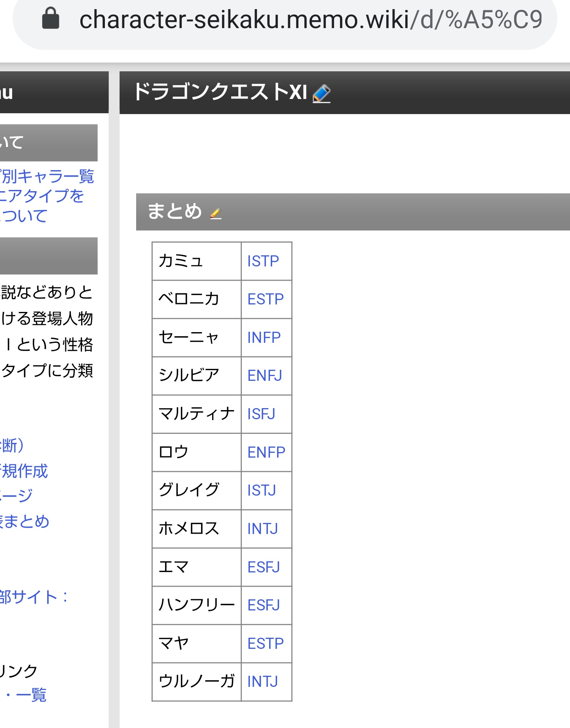Click the ハンフリー name cell
570x728 pixels.
click(x=197, y=605)
